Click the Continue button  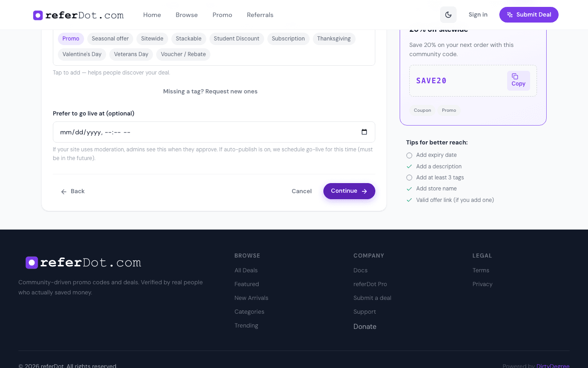pos(349,191)
